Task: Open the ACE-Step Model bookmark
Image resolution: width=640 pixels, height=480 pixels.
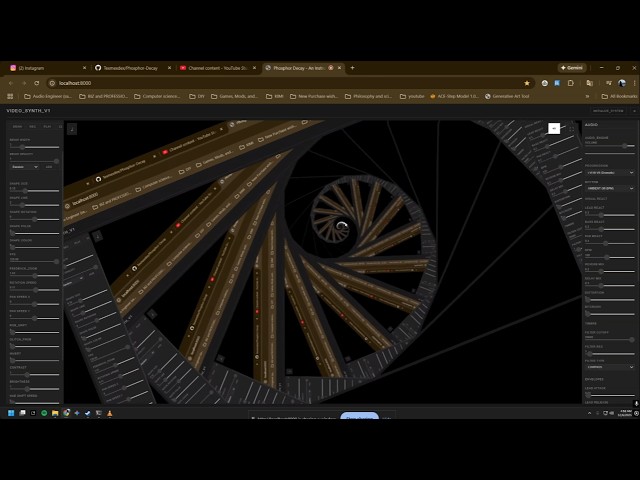Action: (454, 96)
